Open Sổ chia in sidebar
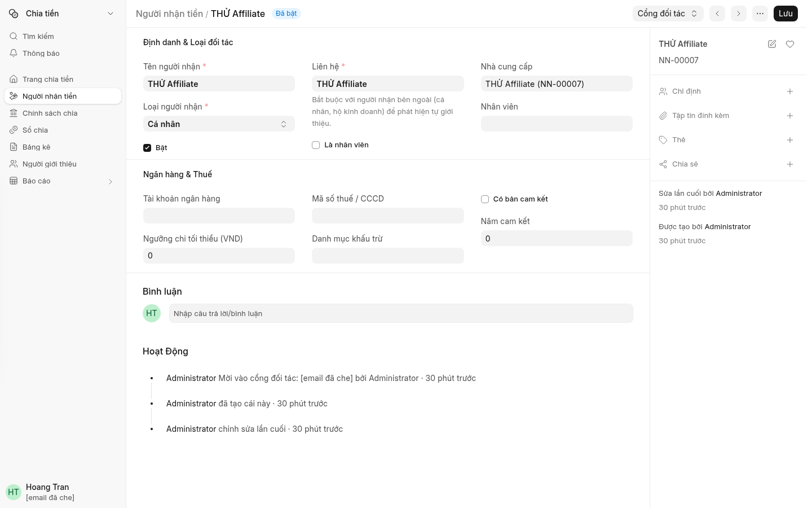The height and width of the screenshot is (508, 812). (x=63, y=130)
